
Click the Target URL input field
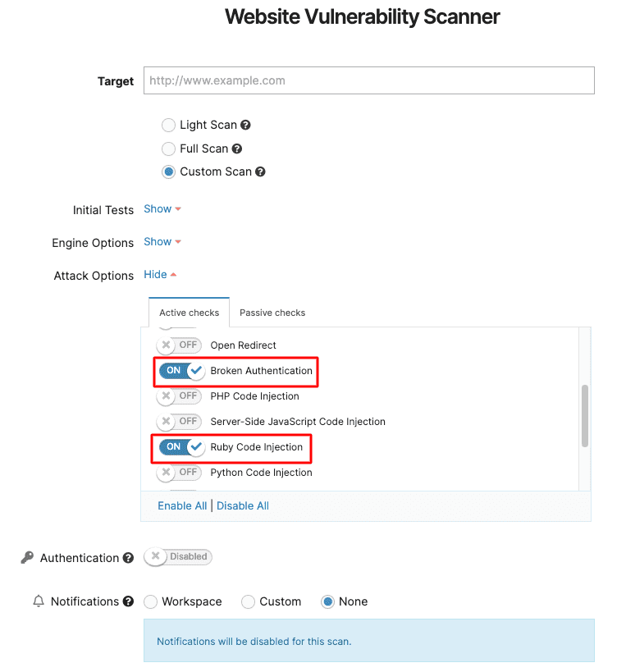[x=368, y=80]
